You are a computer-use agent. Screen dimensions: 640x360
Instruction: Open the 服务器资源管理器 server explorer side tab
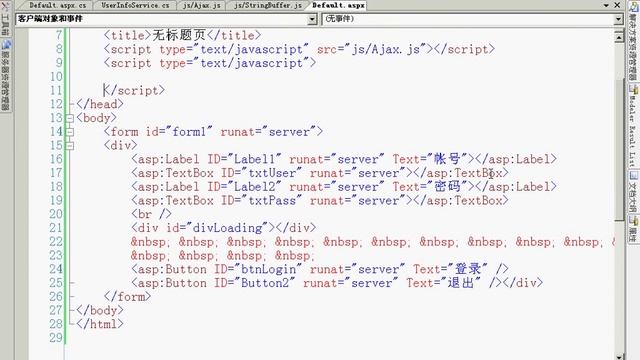[5, 76]
